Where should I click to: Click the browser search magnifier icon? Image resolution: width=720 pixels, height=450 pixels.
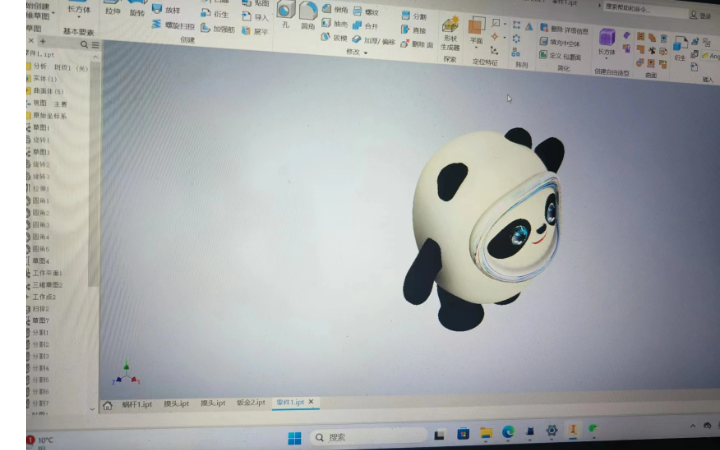(x=84, y=44)
